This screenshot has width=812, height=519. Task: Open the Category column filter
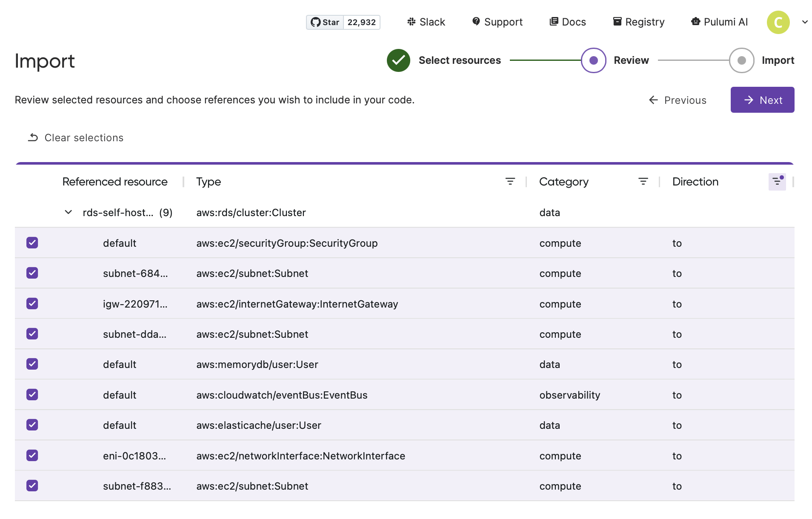pos(643,182)
